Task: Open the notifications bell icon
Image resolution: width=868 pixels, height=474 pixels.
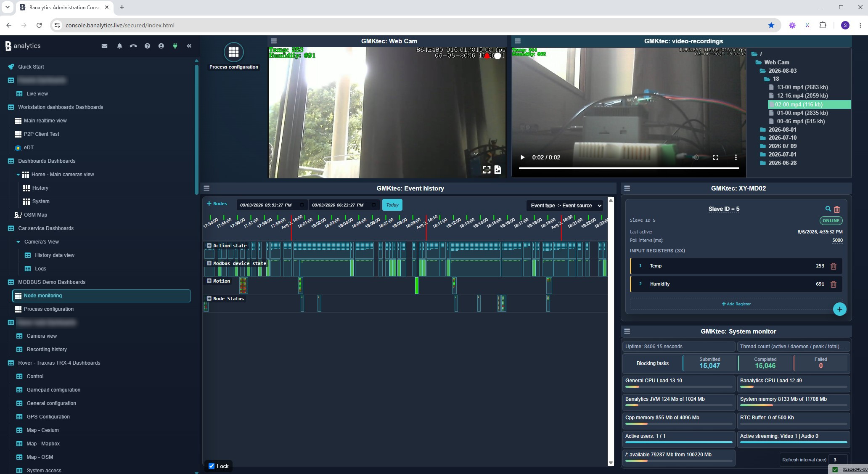Action: click(119, 46)
